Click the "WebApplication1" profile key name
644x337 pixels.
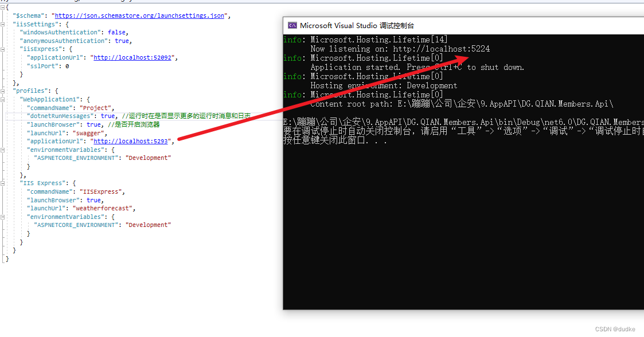pos(50,99)
